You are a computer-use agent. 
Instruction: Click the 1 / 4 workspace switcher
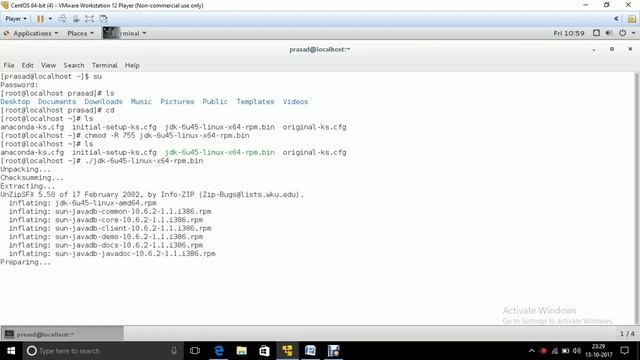click(x=627, y=334)
